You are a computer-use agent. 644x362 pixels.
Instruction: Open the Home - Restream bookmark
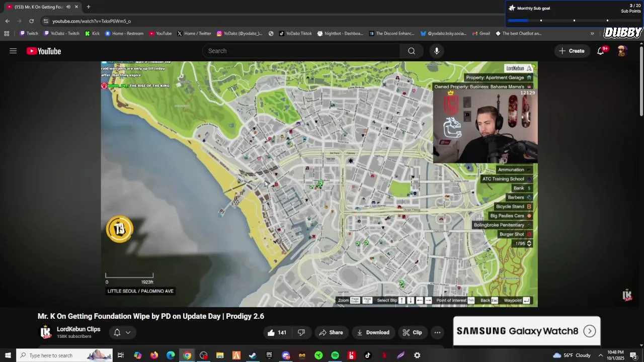124,34
